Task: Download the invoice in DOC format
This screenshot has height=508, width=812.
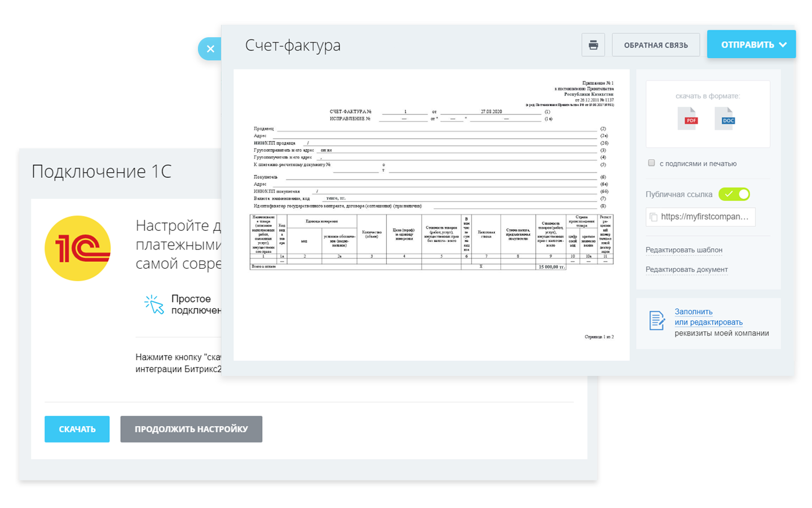Action: coord(727,119)
